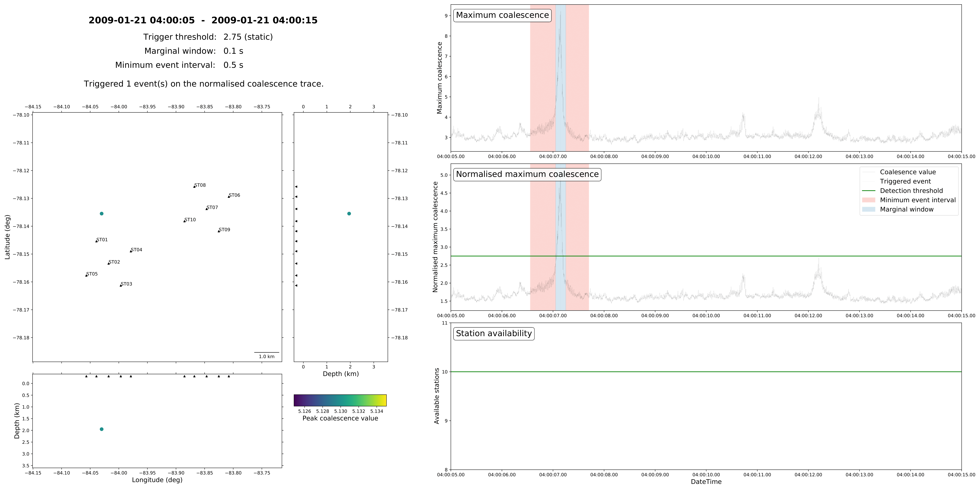Click station label ST08
This screenshot has width=980, height=490.
200,185
